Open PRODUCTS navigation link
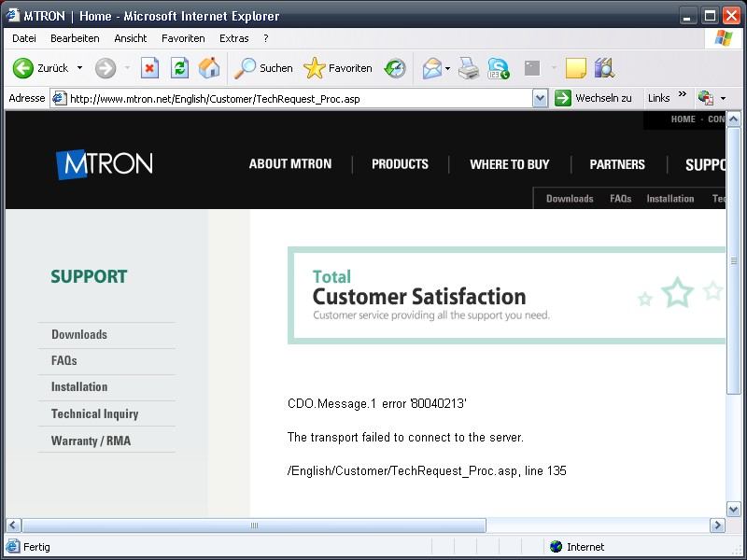 400,164
